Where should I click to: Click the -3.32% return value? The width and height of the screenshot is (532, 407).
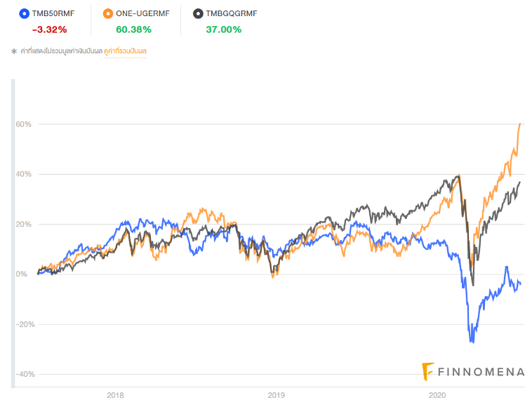click(x=49, y=29)
